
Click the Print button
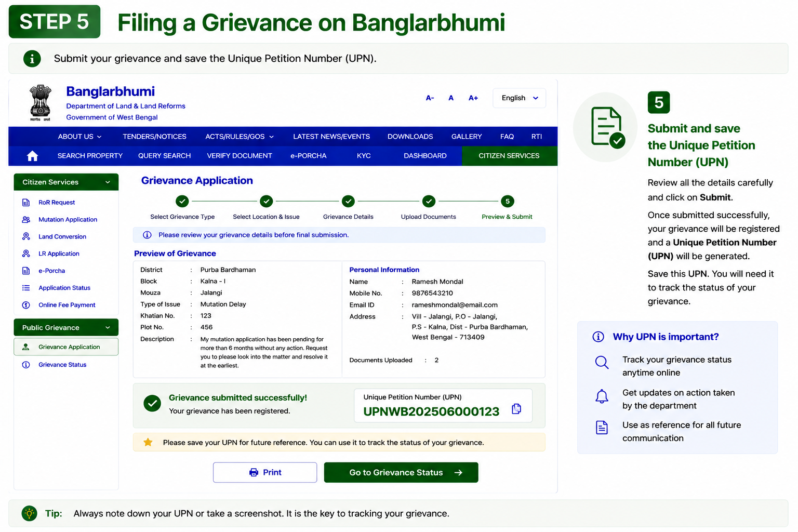click(x=265, y=472)
